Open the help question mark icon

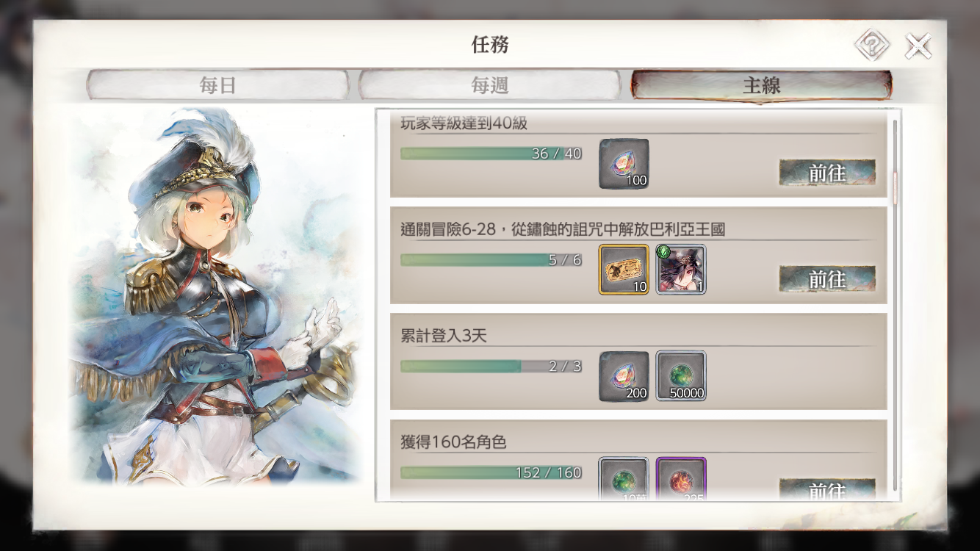tap(872, 46)
